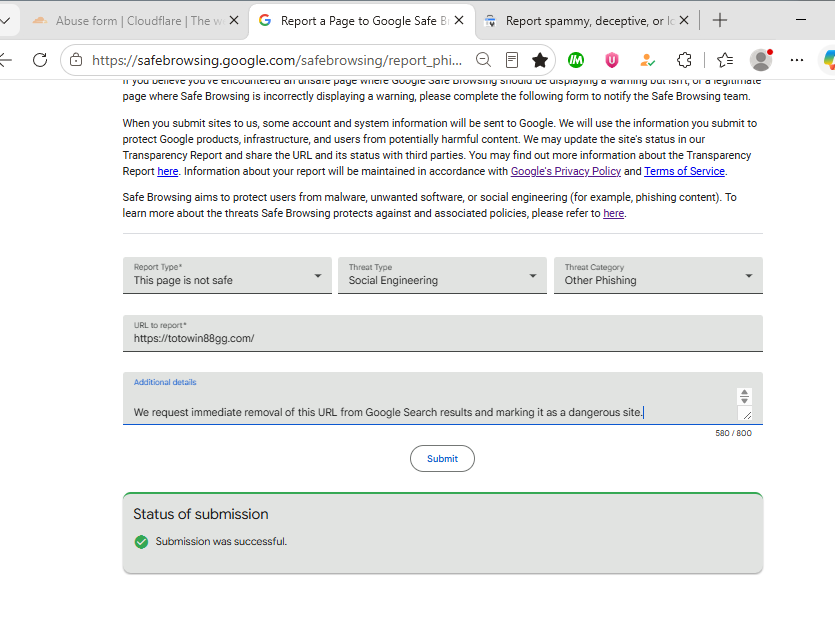Screen dimensions: 835x618
Task: Click the 'Status of submission' heading
Action: (201, 514)
